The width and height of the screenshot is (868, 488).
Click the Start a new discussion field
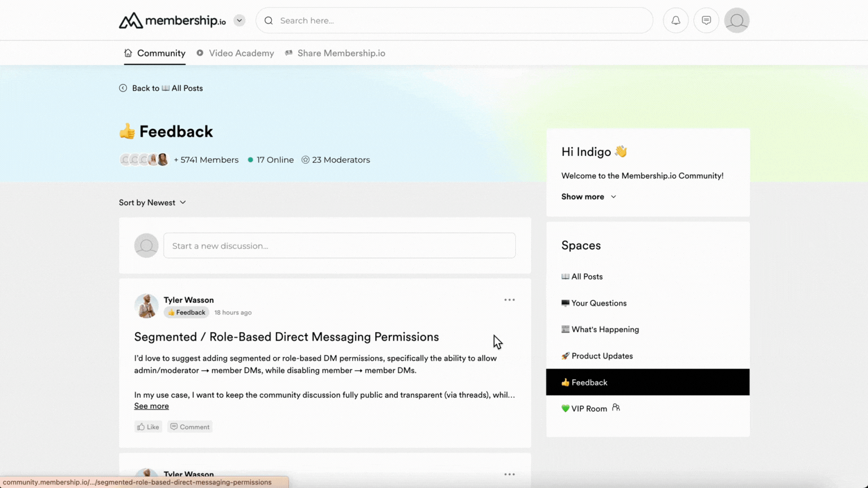[339, 246]
